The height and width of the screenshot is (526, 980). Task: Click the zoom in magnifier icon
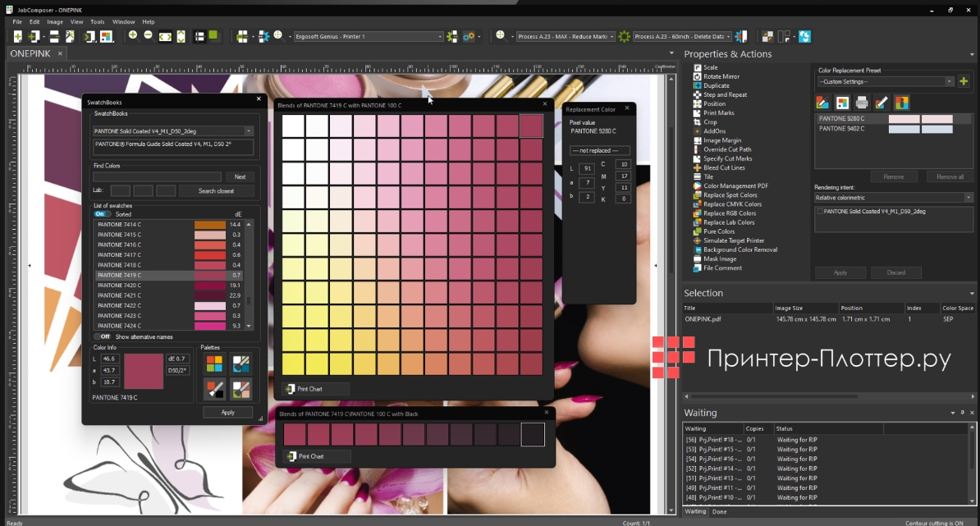(133, 36)
